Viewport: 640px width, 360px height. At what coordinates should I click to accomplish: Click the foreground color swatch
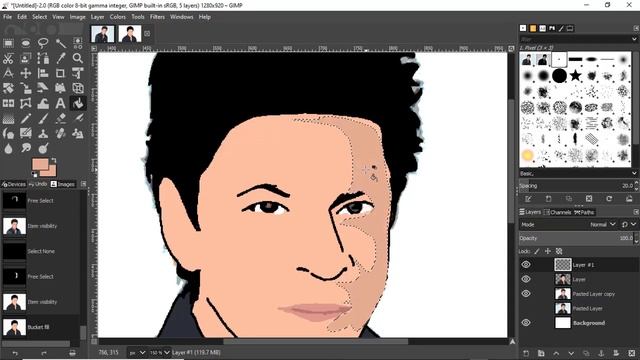click(x=40, y=165)
